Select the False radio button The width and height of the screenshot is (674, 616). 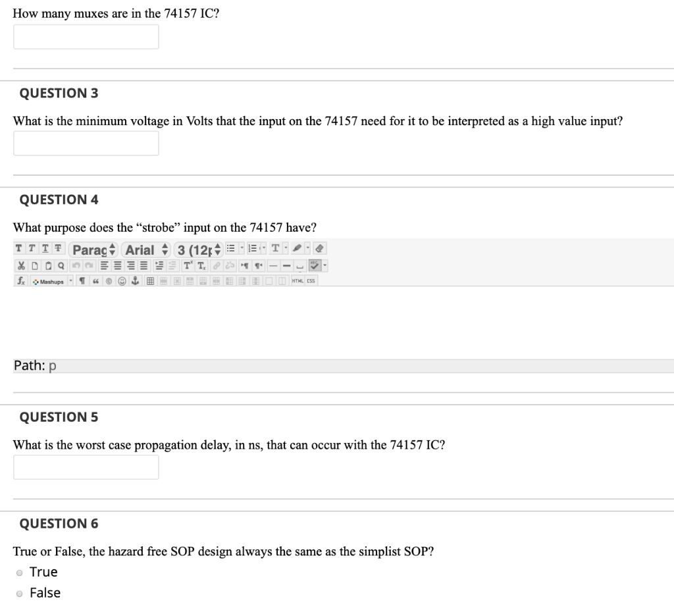coord(19,593)
